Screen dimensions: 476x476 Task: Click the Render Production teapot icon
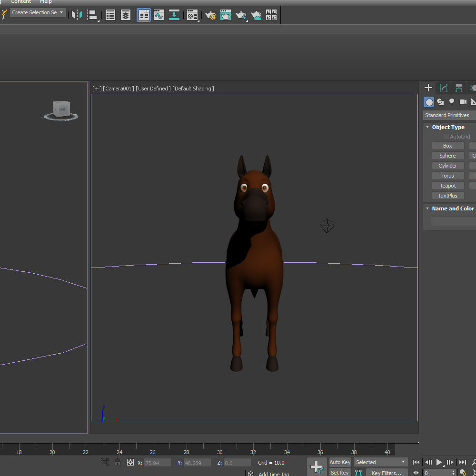pos(241,15)
